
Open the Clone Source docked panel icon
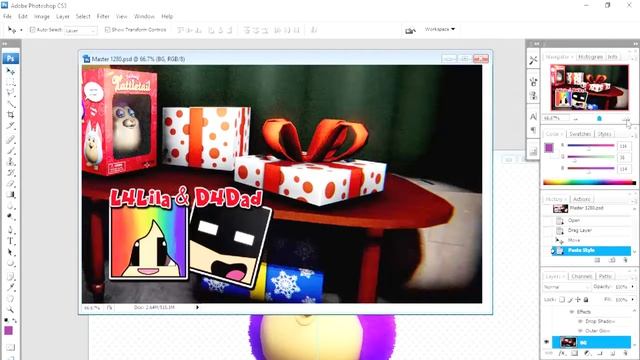[533, 96]
